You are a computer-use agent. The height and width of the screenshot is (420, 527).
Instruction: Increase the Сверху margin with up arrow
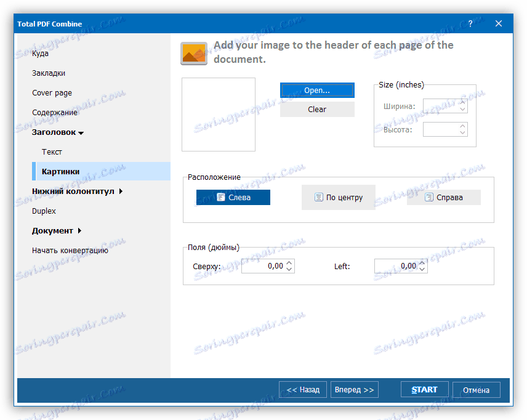(289, 262)
